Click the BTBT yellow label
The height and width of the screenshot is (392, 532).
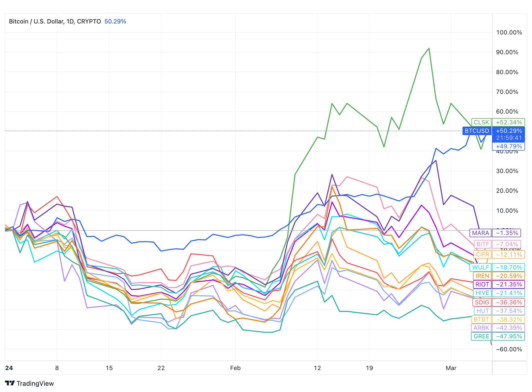(481, 319)
